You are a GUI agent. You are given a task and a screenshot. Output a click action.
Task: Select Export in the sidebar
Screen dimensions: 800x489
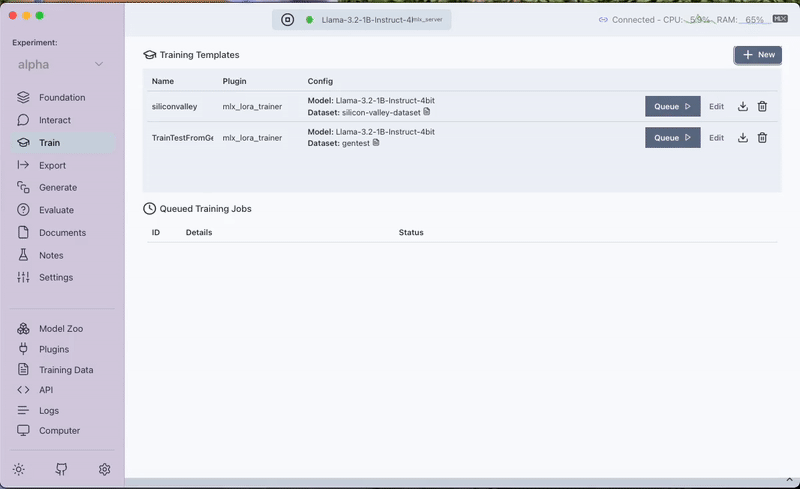click(x=52, y=165)
